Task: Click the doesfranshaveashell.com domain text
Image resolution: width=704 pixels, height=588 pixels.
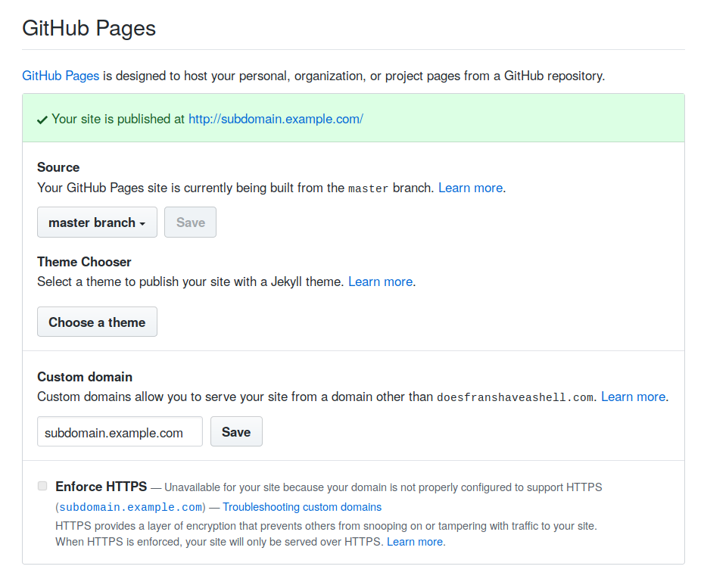Action: [515, 397]
